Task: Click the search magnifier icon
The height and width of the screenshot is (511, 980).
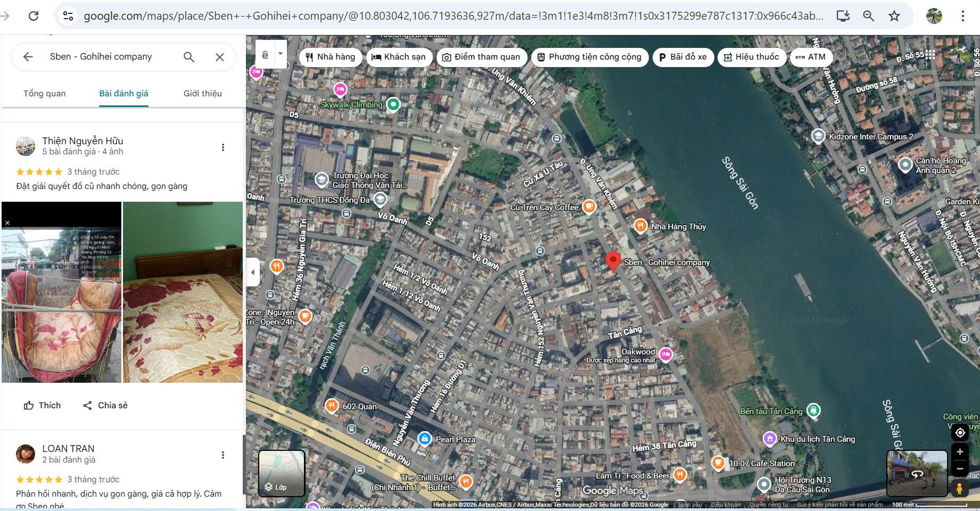Action: coord(189,56)
